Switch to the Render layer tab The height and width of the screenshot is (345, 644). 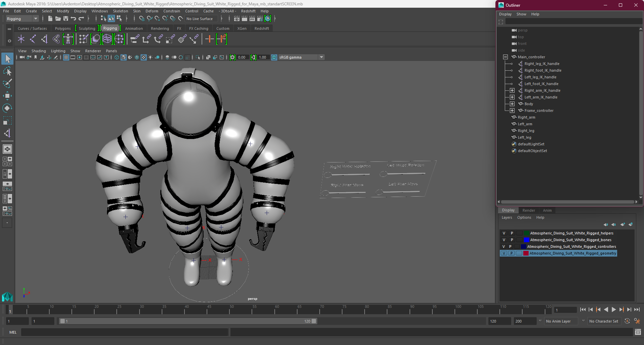point(529,210)
